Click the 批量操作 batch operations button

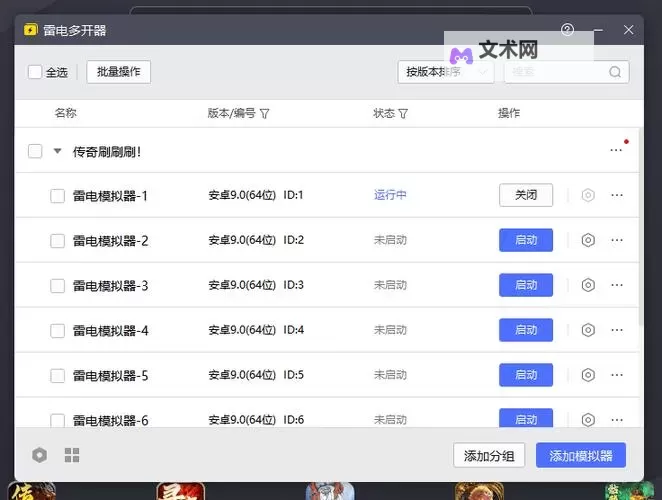pyautogui.click(x=118, y=72)
